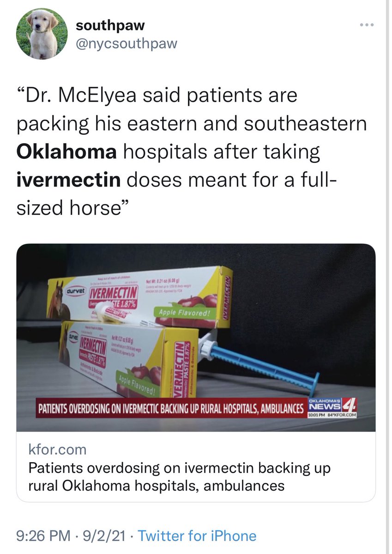Click the Twitter for iPhone source link
This screenshot has width=392, height=554.
197,536
